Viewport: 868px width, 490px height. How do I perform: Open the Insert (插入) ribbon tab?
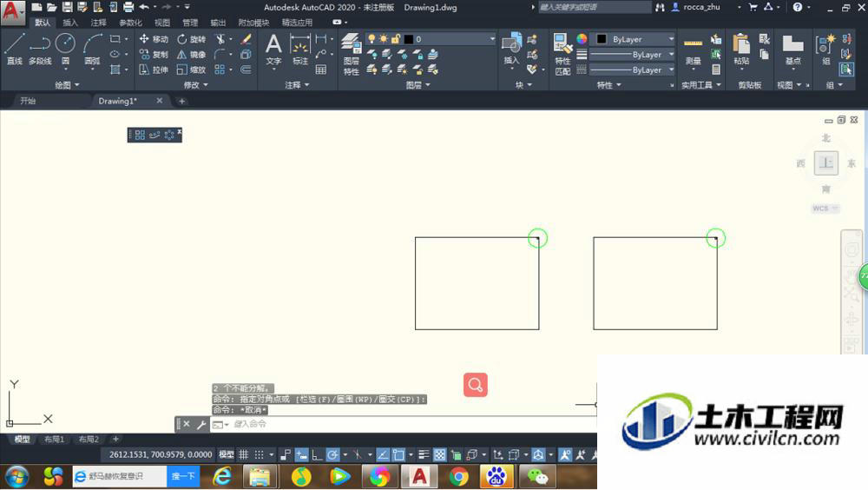click(70, 23)
